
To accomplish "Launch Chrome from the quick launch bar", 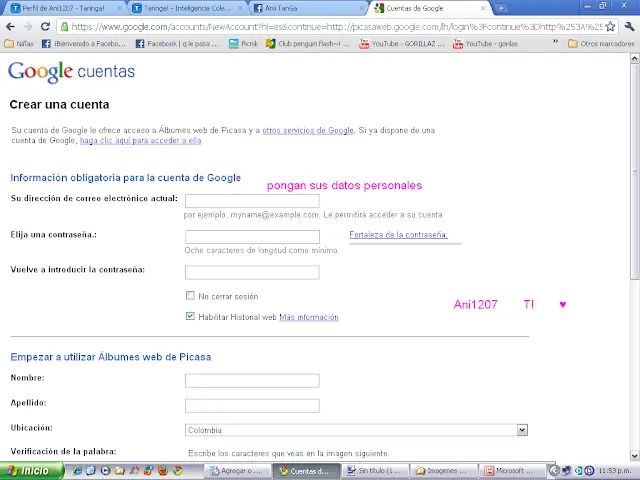I will tap(177, 471).
